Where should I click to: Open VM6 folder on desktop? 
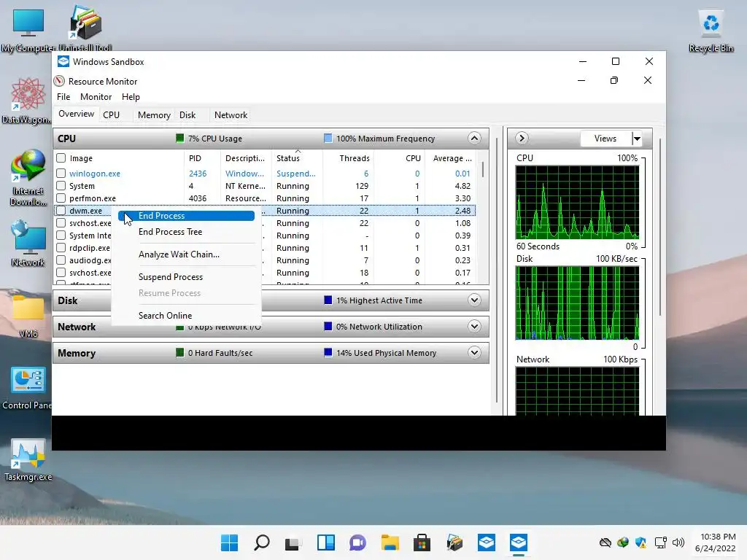point(28,315)
